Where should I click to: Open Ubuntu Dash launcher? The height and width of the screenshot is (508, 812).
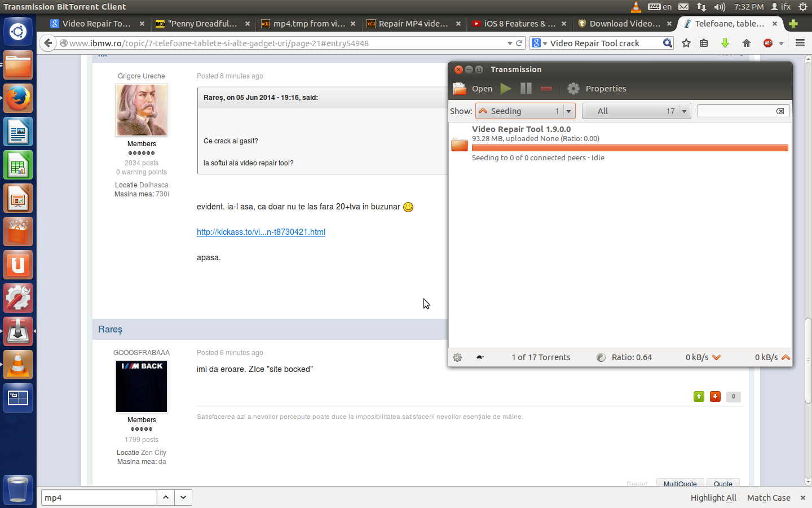click(x=18, y=32)
